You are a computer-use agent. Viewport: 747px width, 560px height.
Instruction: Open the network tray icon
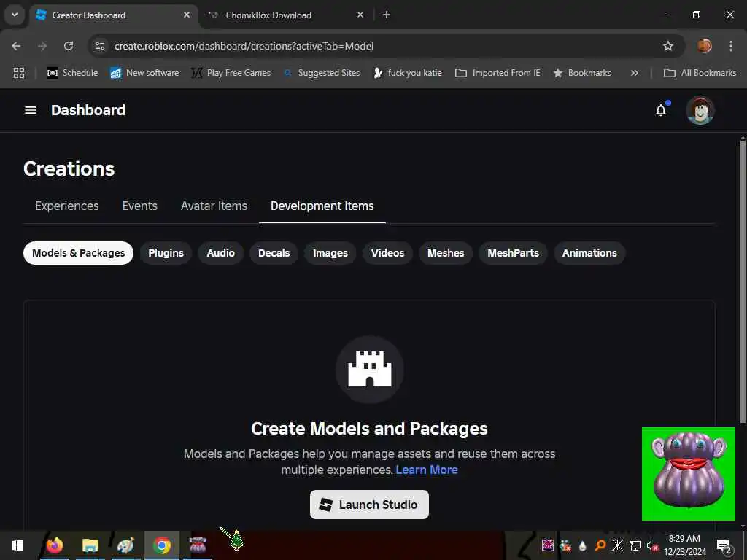pyautogui.click(x=635, y=545)
